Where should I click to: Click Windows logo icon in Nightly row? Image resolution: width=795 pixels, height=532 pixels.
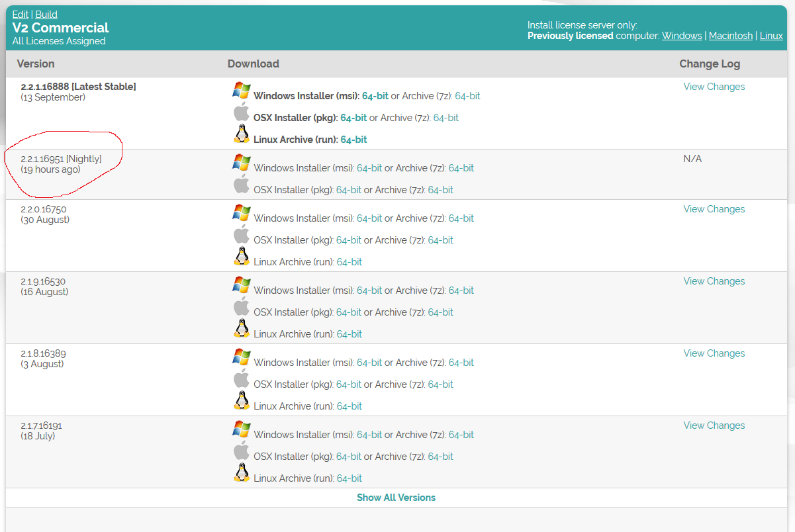point(242,163)
